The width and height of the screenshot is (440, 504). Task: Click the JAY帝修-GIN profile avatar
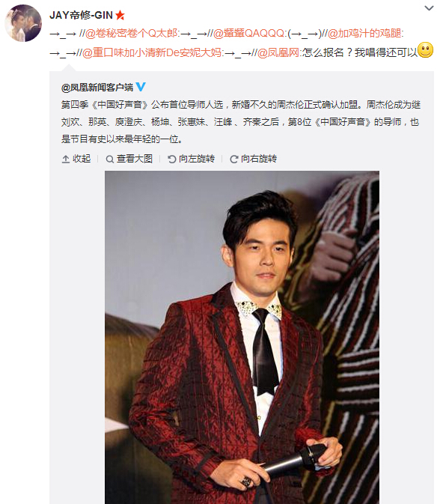click(23, 23)
